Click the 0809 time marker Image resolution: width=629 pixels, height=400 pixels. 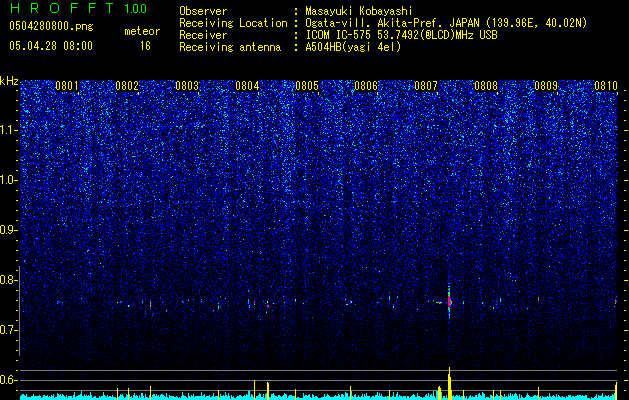546,86
